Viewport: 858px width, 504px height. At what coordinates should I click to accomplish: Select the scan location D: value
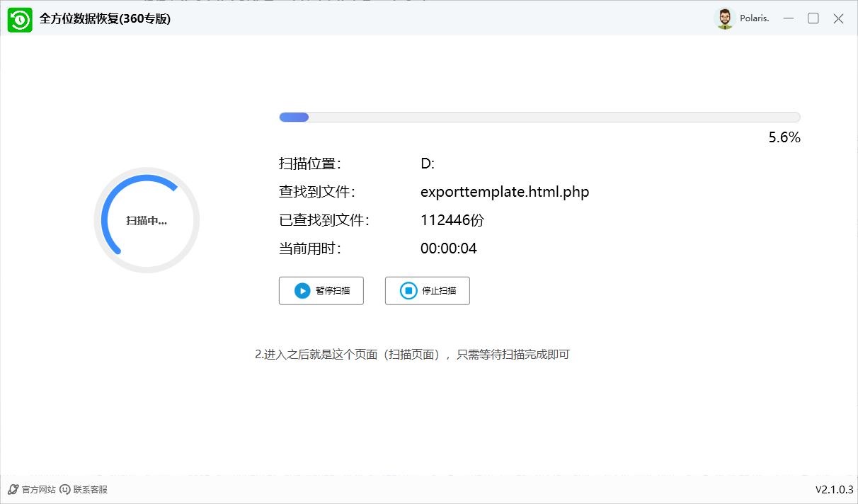click(x=428, y=163)
